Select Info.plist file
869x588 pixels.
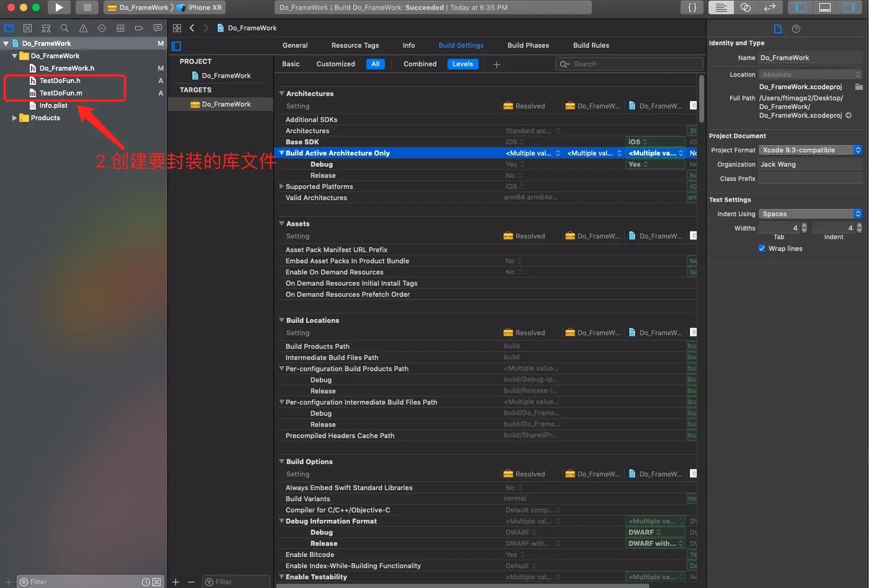[x=53, y=105]
